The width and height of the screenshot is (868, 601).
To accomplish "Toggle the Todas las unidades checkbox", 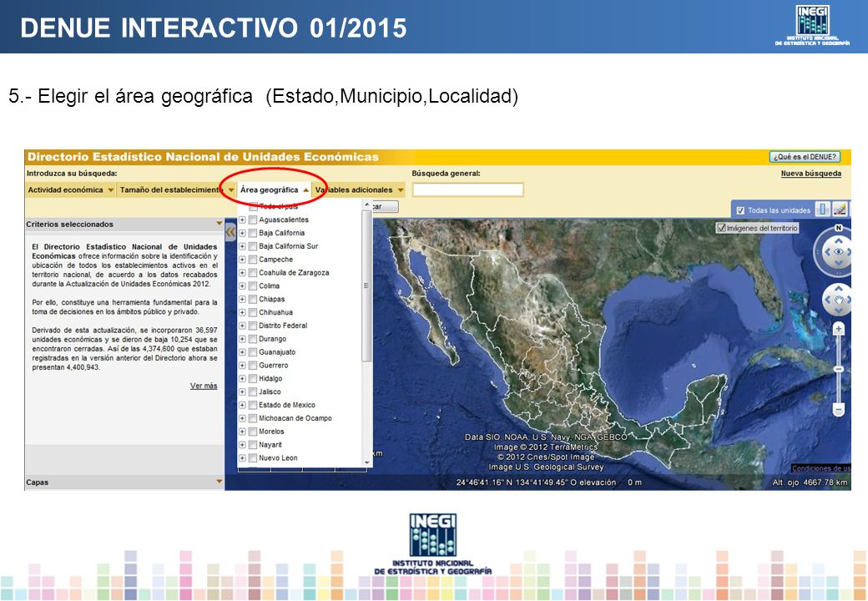I will pyautogui.click(x=740, y=210).
